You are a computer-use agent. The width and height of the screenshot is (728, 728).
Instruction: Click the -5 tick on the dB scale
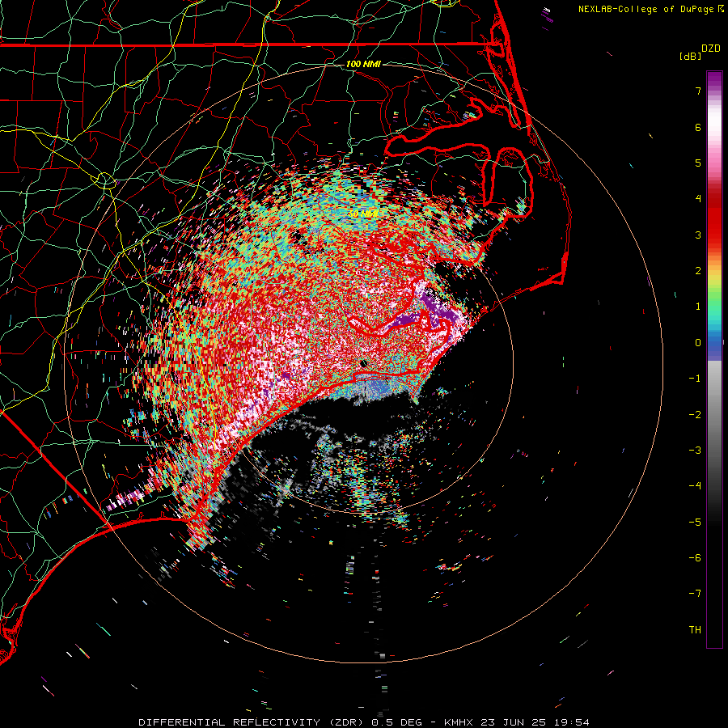pos(695,523)
